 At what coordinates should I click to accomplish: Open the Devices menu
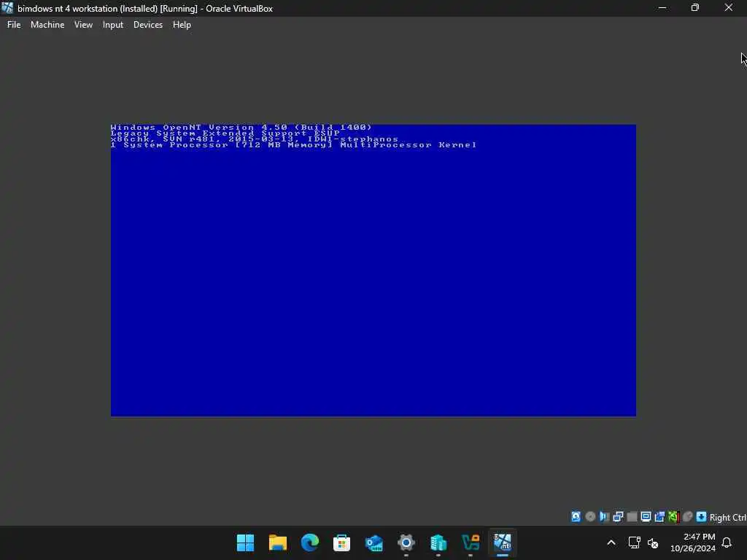coord(147,25)
